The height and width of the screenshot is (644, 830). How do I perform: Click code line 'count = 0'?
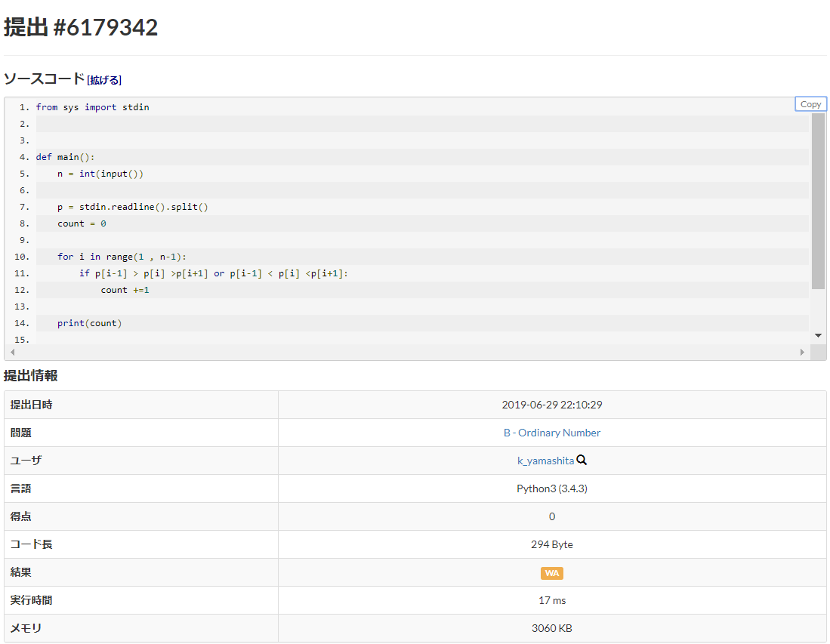pos(82,223)
